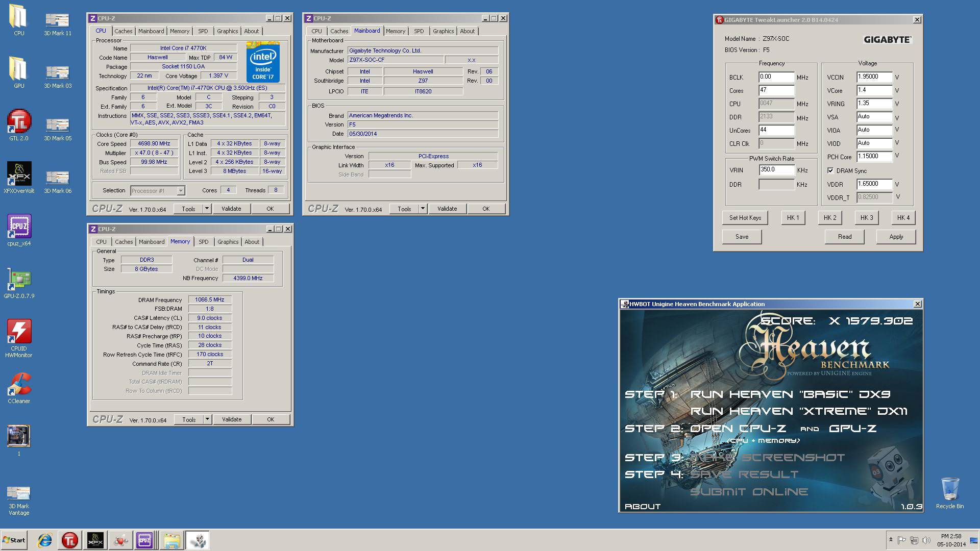Click the PCH Core voltage field

tap(874, 157)
